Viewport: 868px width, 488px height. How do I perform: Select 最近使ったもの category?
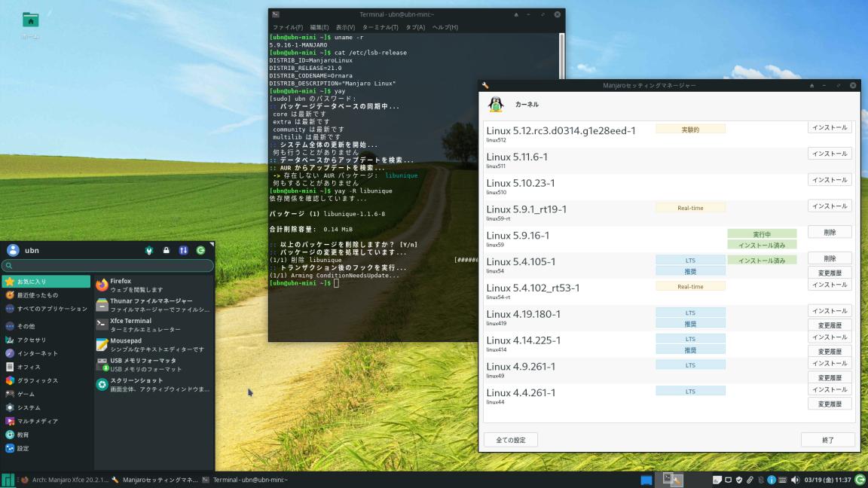click(x=47, y=295)
